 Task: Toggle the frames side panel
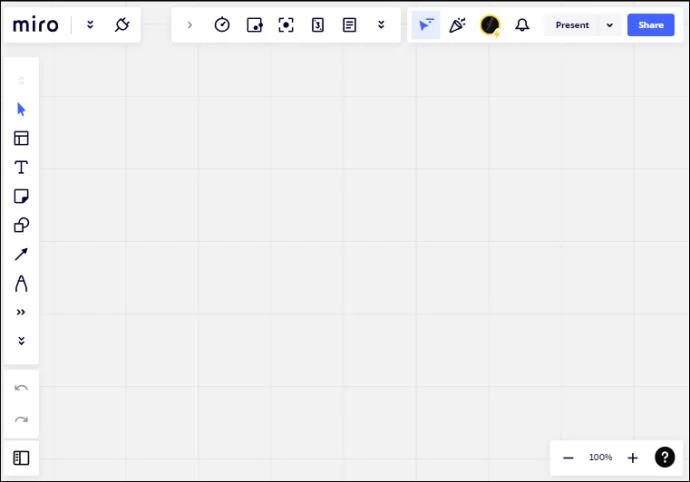(21, 458)
